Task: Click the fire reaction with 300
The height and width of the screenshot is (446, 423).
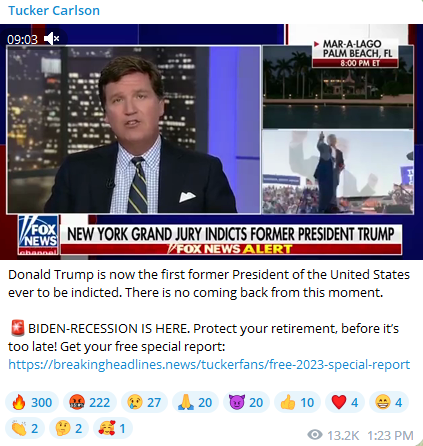Action: point(32,402)
